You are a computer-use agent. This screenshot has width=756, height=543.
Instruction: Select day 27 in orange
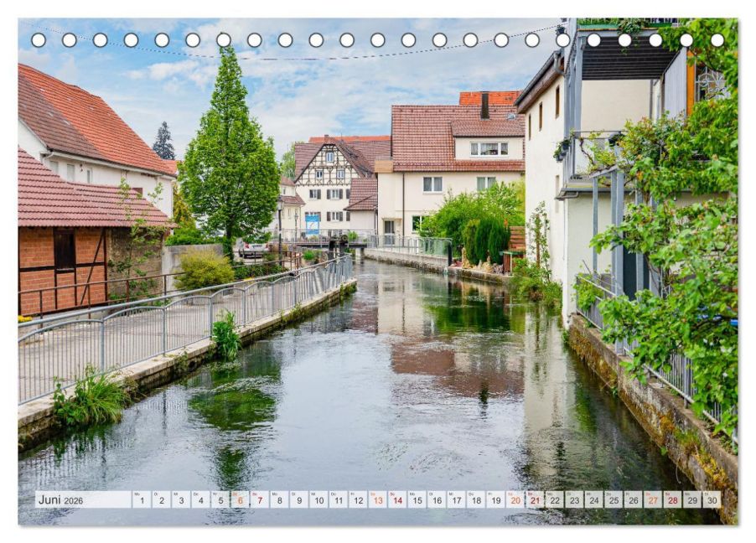coord(653,499)
